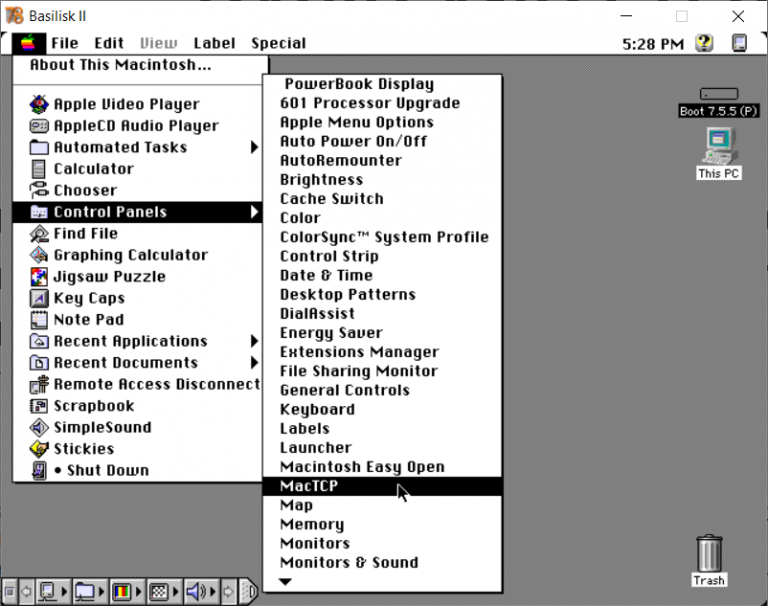
Task: Open Brightness control panel
Action: coord(382,180)
